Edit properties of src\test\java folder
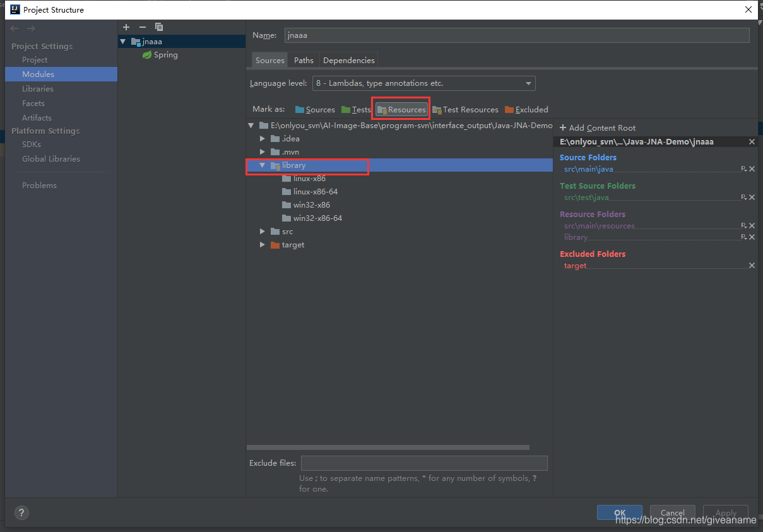 coord(744,198)
